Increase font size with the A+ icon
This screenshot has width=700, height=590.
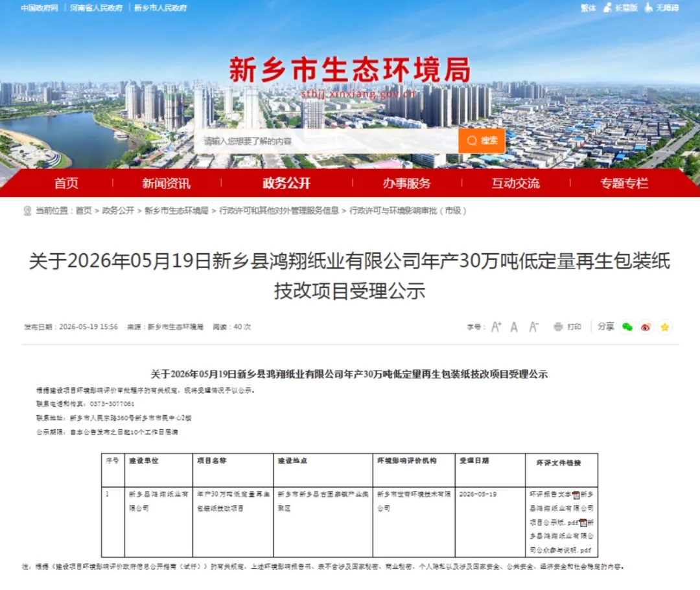click(496, 327)
